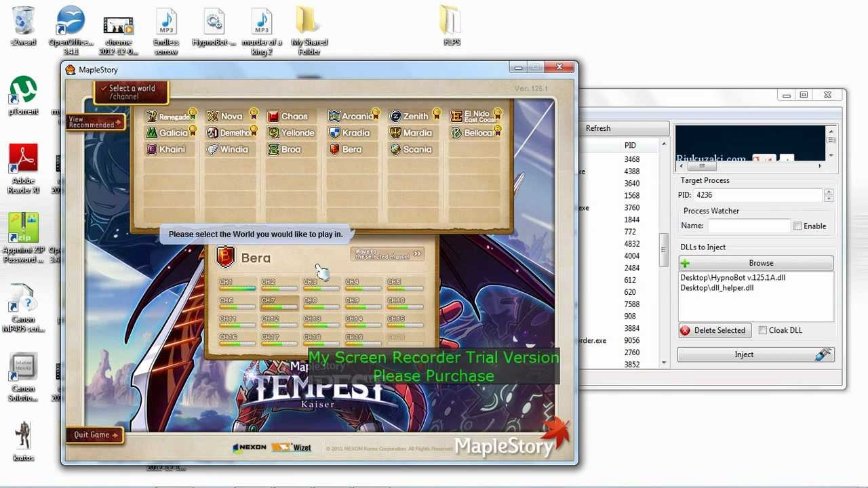Viewport: 868px width, 488px height.
Task: Open the FLIPS folder on desktop
Action: 451,26
